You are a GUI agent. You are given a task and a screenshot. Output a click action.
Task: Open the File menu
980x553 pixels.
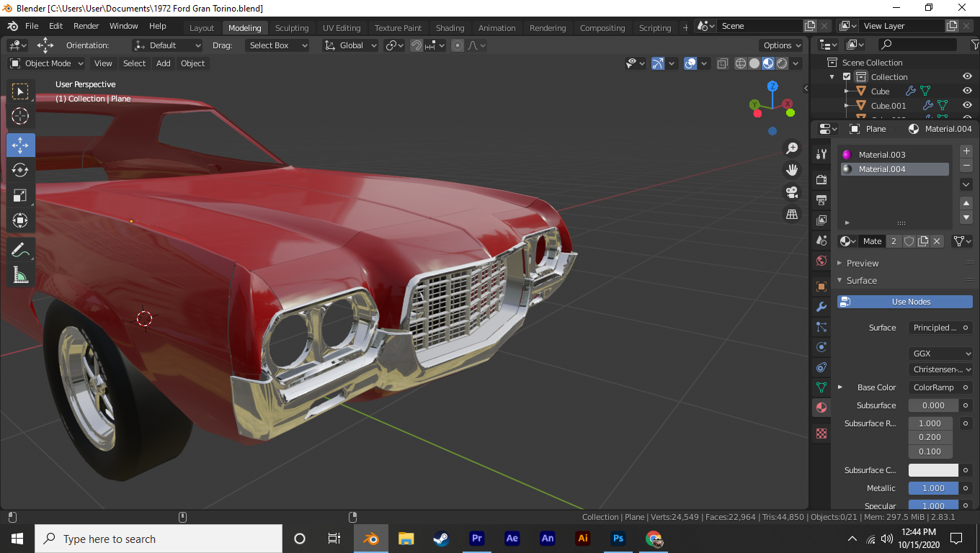point(32,26)
